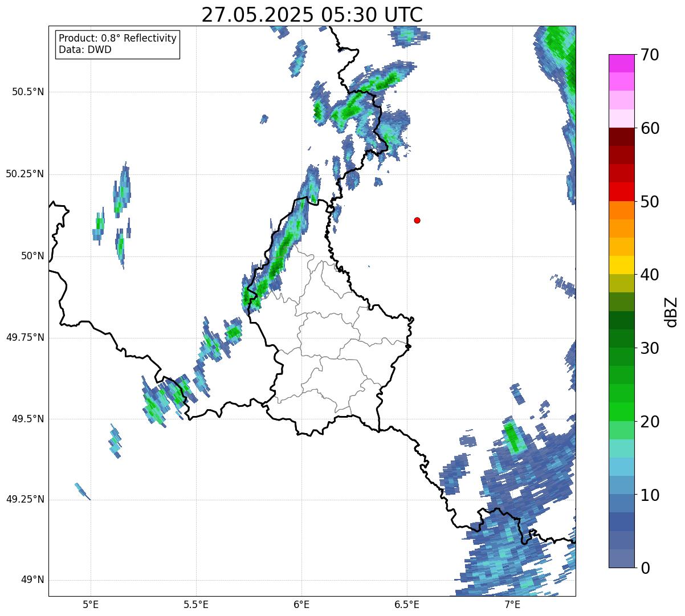This screenshot has height=616, width=685.
Task: Click the magenta top swatch of the colorbar
Action: tap(621, 63)
